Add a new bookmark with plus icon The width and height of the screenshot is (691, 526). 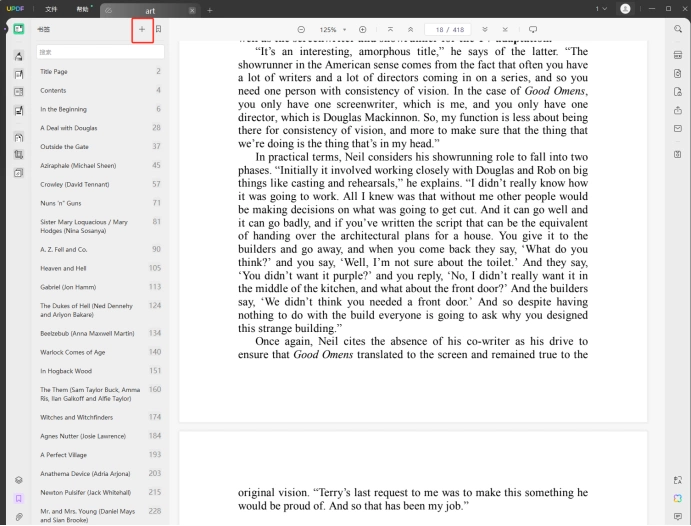[142, 30]
